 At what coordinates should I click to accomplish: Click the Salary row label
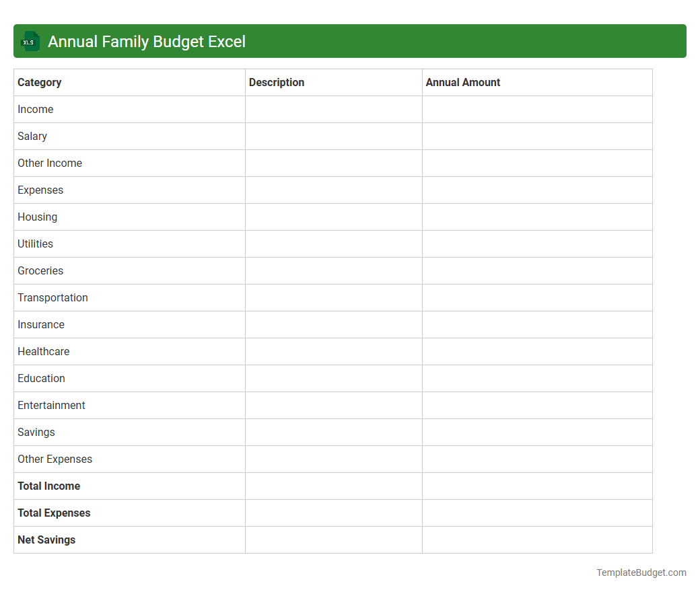coord(32,136)
